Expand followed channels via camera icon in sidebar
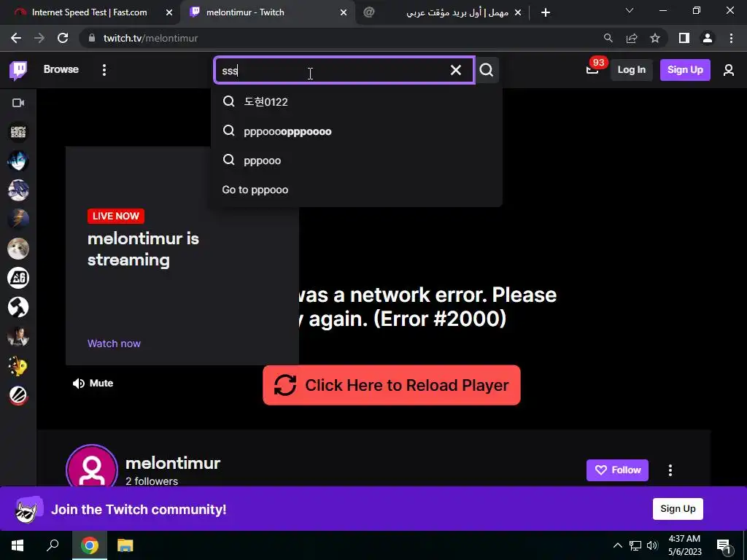This screenshot has width=747, height=560. point(18,103)
